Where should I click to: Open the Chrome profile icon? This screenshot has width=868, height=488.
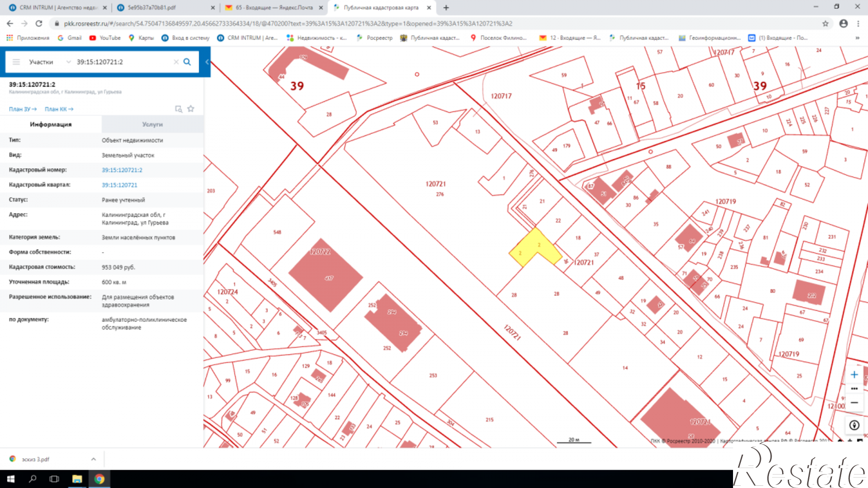click(x=843, y=23)
